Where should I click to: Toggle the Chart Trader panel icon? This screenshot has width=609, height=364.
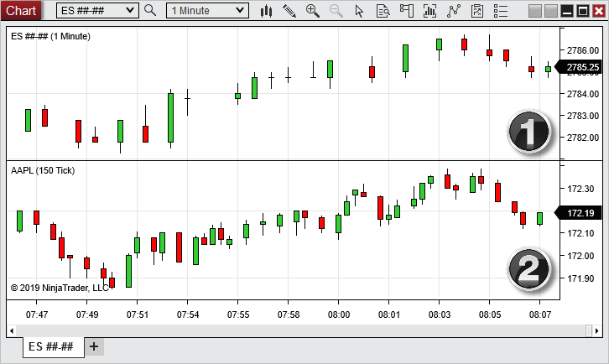(407, 11)
